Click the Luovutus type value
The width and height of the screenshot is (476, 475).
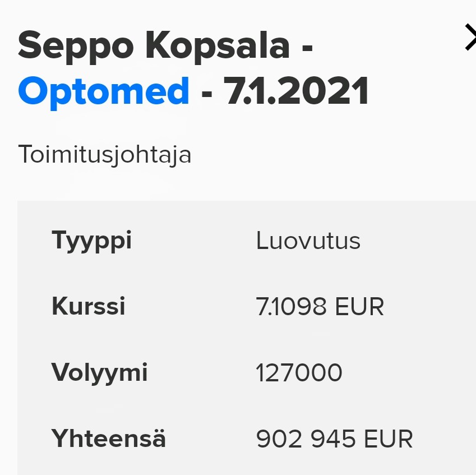tap(308, 241)
